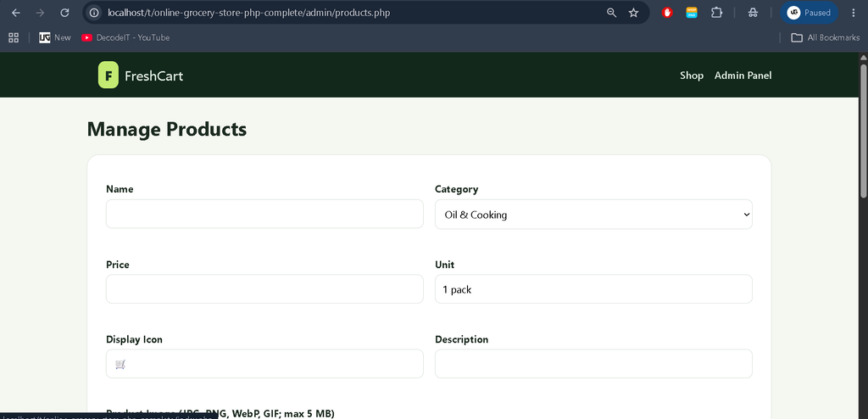Open the Extensions puzzle menu
The height and width of the screenshot is (419, 868).
[716, 13]
